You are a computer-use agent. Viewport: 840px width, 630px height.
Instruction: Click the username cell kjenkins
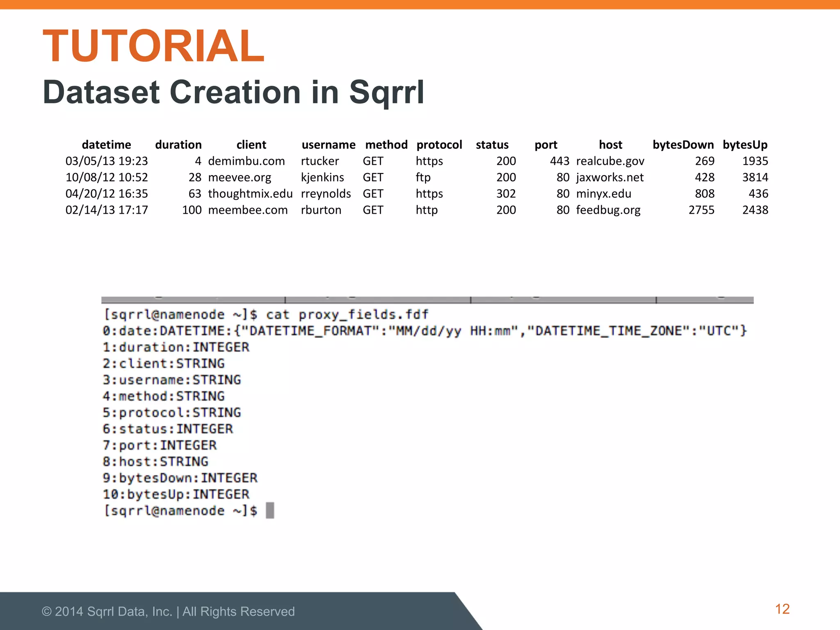pos(322,178)
